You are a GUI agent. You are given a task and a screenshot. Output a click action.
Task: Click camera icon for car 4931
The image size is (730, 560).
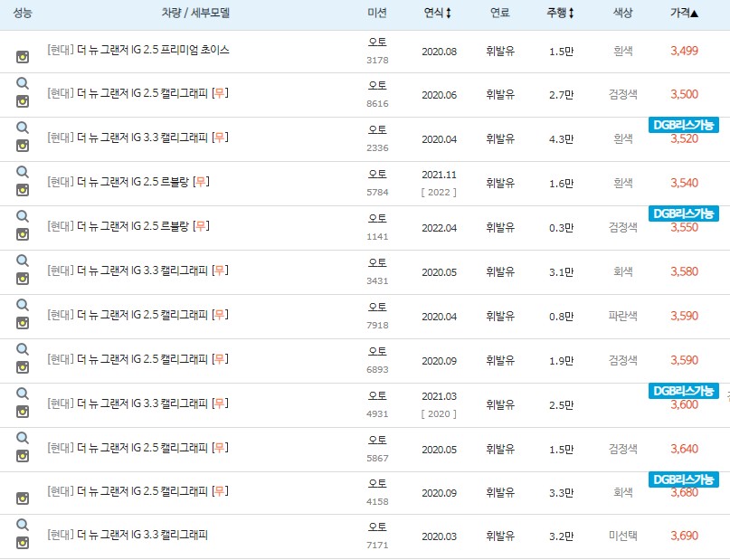(x=23, y=412)
